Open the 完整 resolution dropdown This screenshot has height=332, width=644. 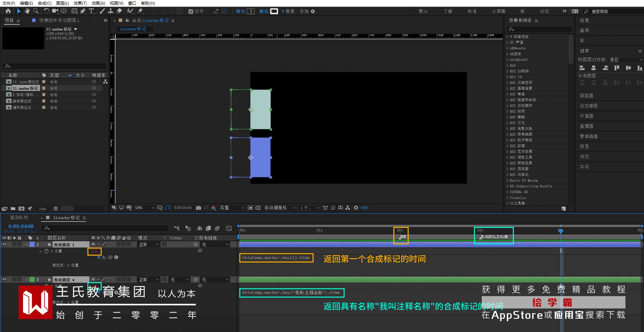pos(232,208)
